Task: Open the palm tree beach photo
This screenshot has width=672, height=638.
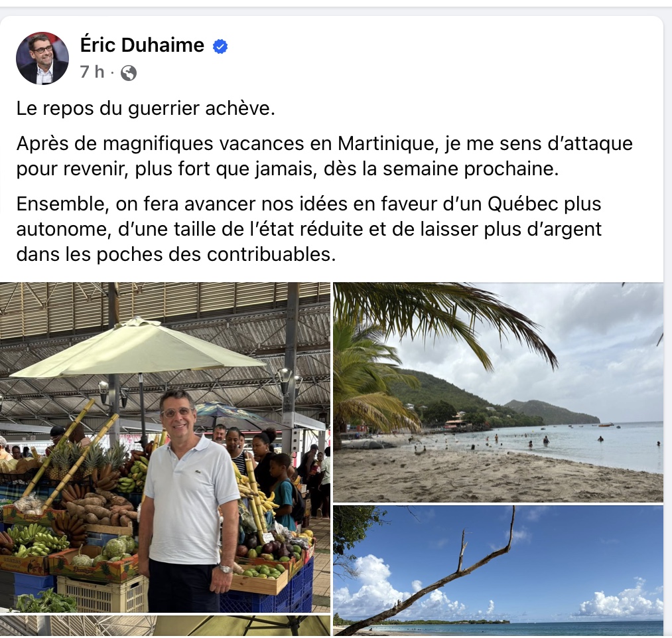Action: click(498, 392)
